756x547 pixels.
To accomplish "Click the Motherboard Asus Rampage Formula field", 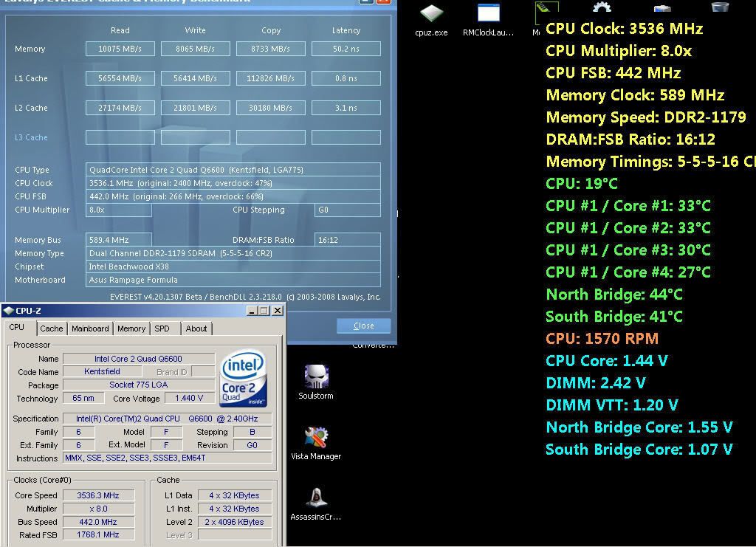I will [x=233, y=280].
